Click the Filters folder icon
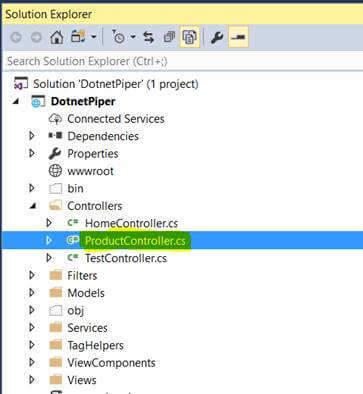This screenshot has width=363, height=394. point(55,275)
